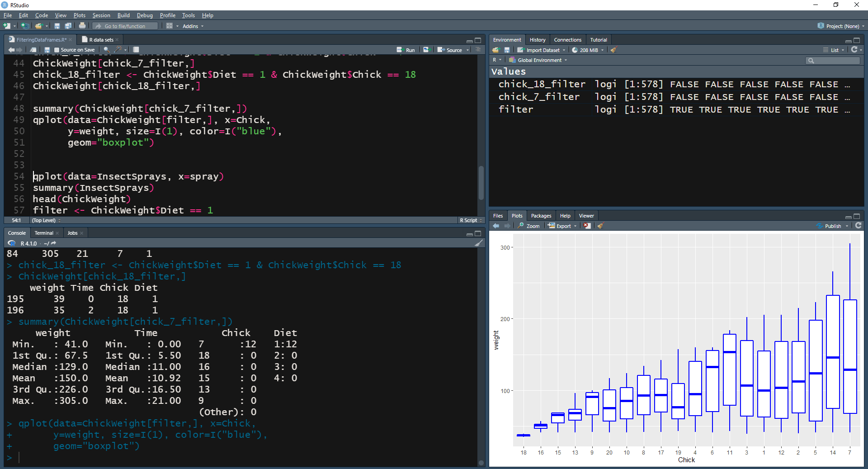Image resolution: width=868 pixels, height=469 pixels.
Task: Click the find/replace magnifier in editor
Action: 107,50
